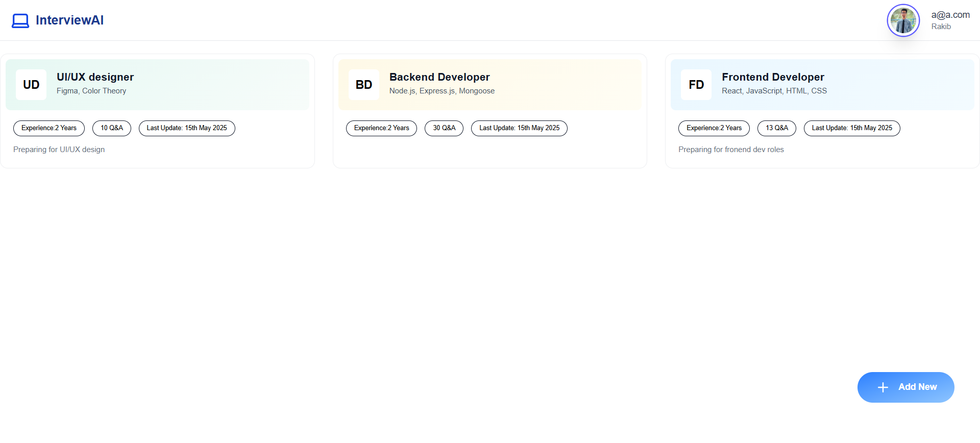Click the 10 Q&A badge
The width and height of the screenshot is (980, 443).
(111, 128)
